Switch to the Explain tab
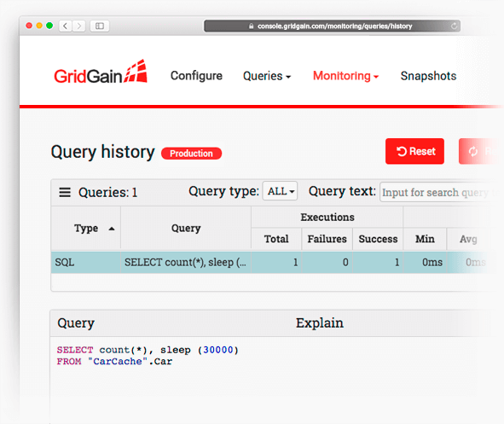504x424 pixels. [320, 323]
